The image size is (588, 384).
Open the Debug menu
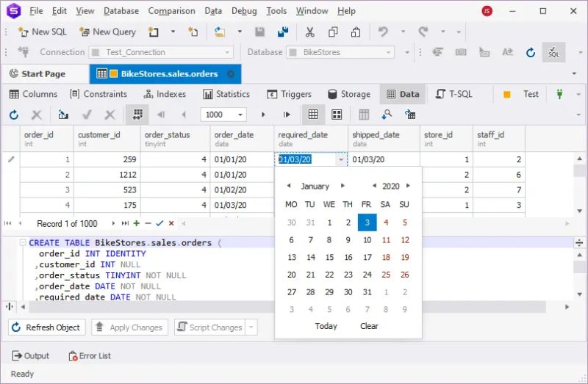tap(244, 11)
